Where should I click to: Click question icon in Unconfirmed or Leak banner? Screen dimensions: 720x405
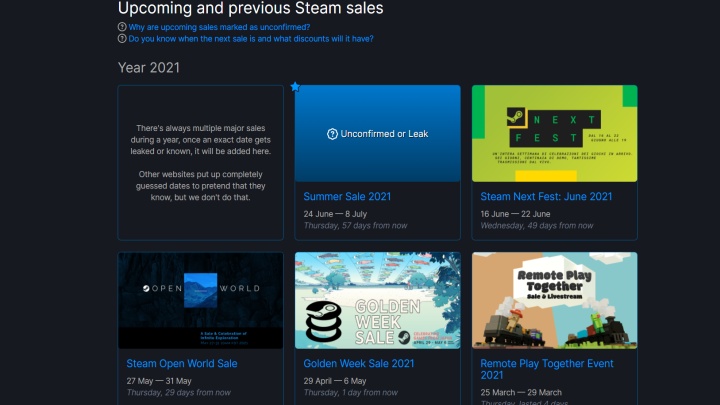[x=332, y=134]
